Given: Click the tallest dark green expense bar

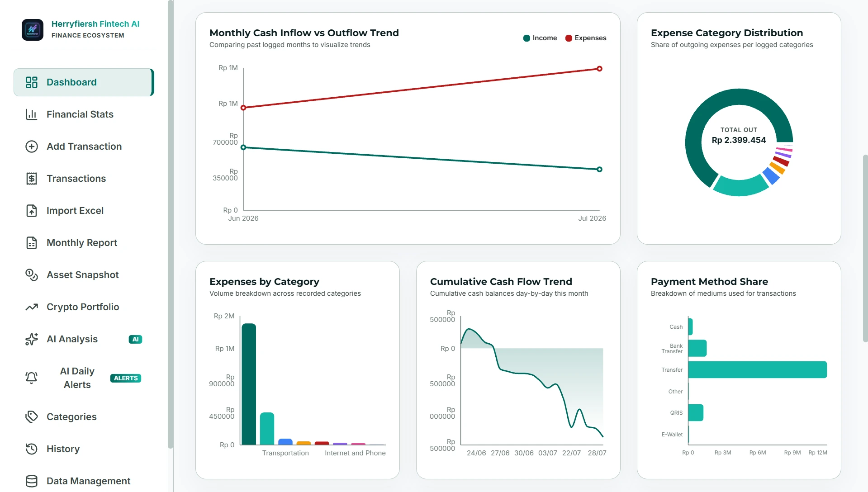Looking at the screenshot, I should [x=249, y=384].
